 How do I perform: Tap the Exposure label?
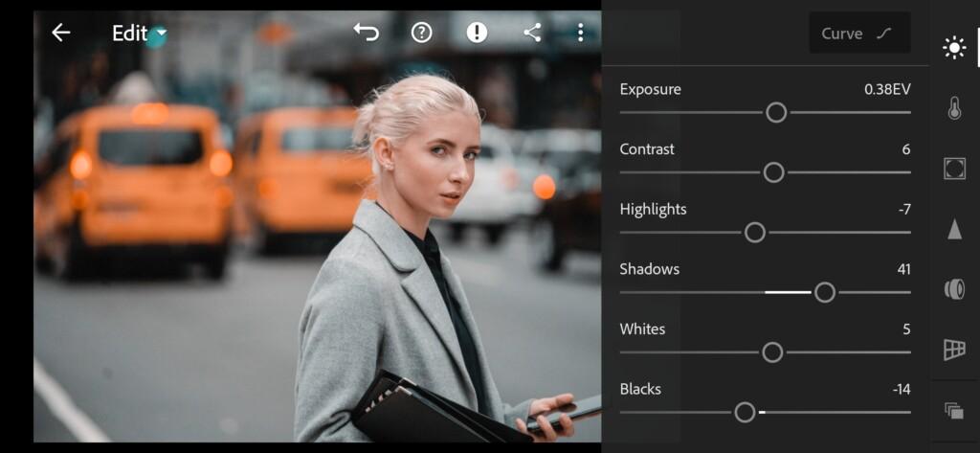[650, 89]
